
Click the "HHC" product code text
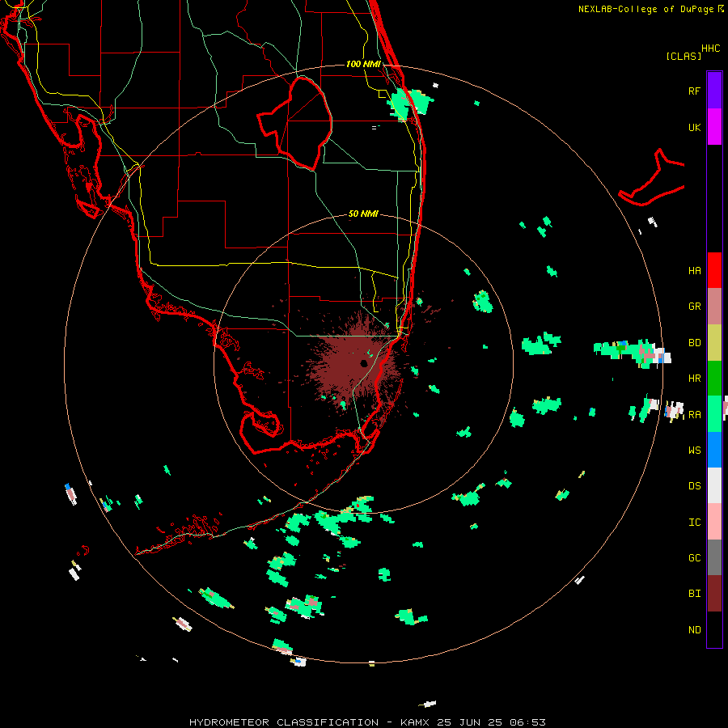click(710, 49)
